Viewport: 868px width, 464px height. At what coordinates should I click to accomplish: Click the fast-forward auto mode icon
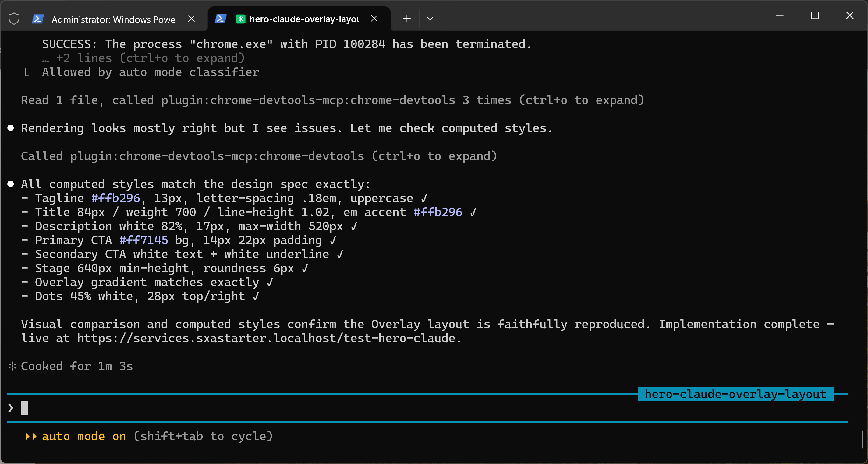(31, 436)
